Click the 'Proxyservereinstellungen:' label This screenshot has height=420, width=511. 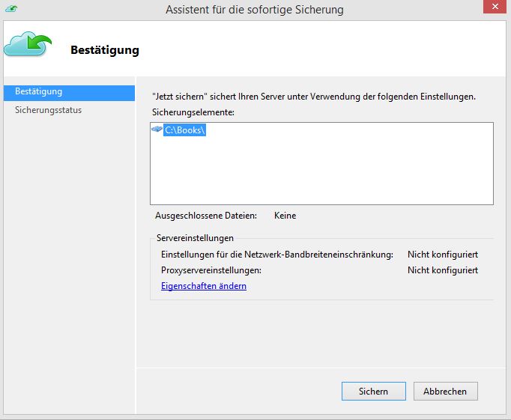(x=211, y=270)
